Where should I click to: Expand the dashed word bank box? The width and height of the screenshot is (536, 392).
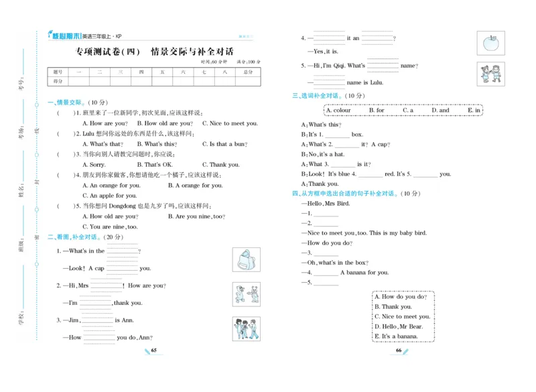[402, 110]
